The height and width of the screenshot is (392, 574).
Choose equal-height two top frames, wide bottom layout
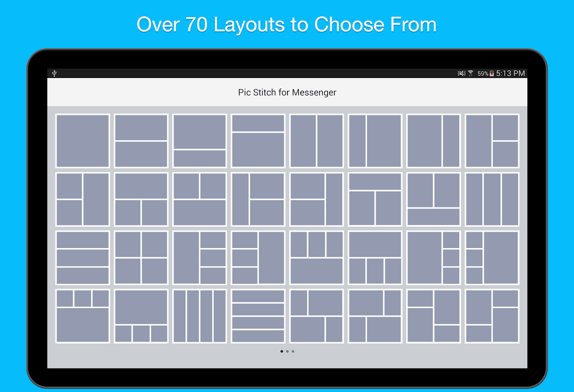(200, 199)
